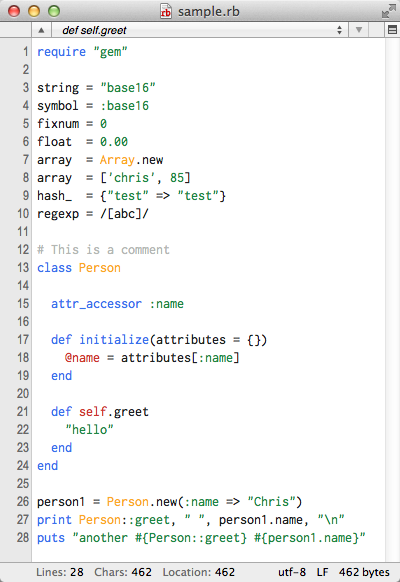The image size is (400, 582).
Task: Jump to next function with down arrow
Action: [358, 30]
